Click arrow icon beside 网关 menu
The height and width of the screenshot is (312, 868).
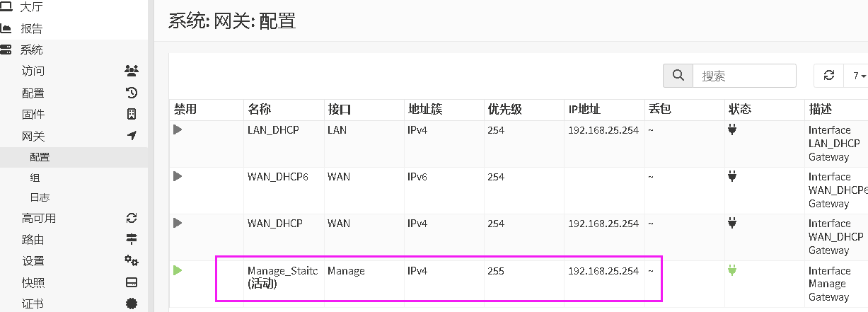point(131,136)
